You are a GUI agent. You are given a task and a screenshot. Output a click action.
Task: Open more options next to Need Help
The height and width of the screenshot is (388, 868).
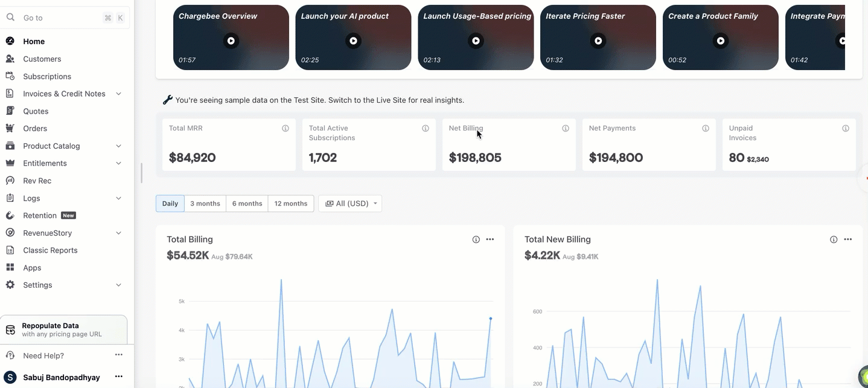pyautogui.click(x=119, y=355)
